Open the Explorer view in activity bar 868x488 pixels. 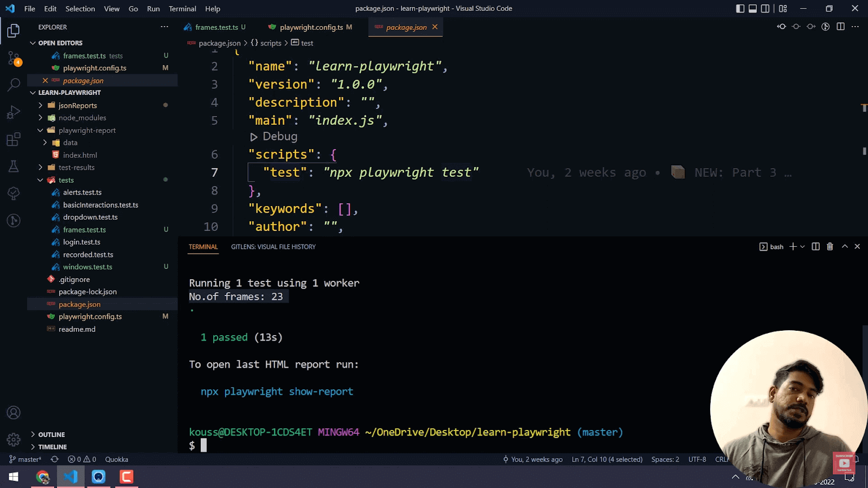[14, 31]
